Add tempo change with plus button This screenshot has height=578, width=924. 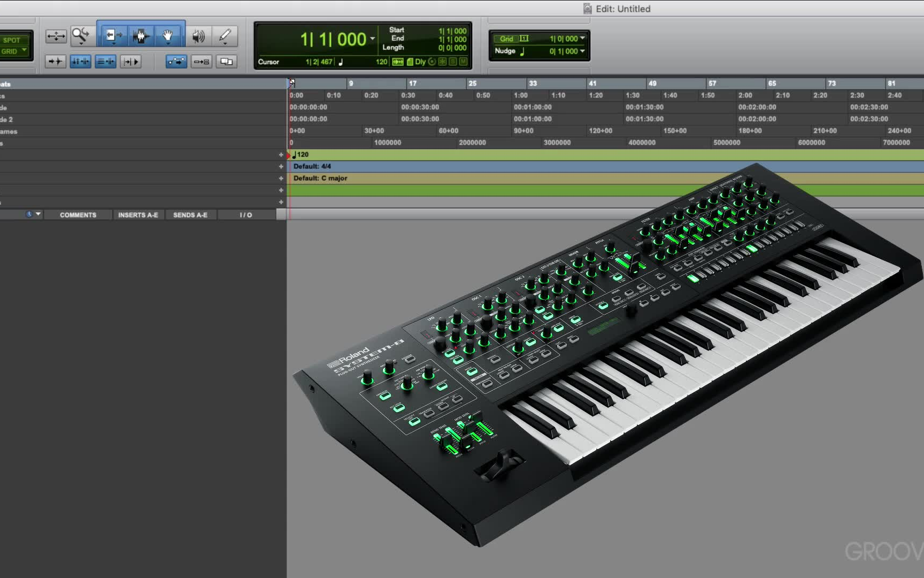(x=281, y=155)
